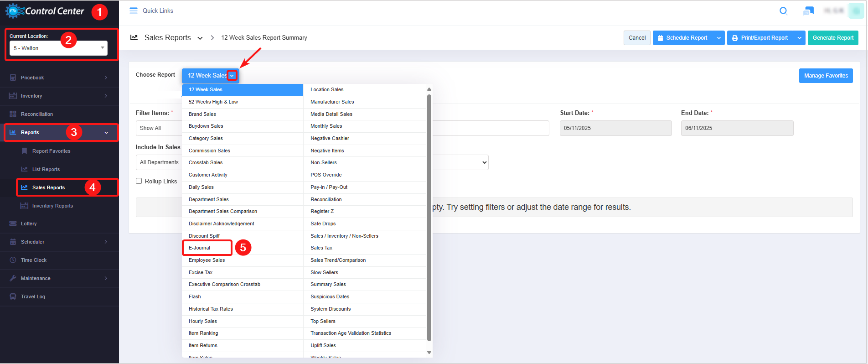Viewport: 868px width, 364px height.
Task: Select Monthly Sales from the report list
Action: (326, 126)
